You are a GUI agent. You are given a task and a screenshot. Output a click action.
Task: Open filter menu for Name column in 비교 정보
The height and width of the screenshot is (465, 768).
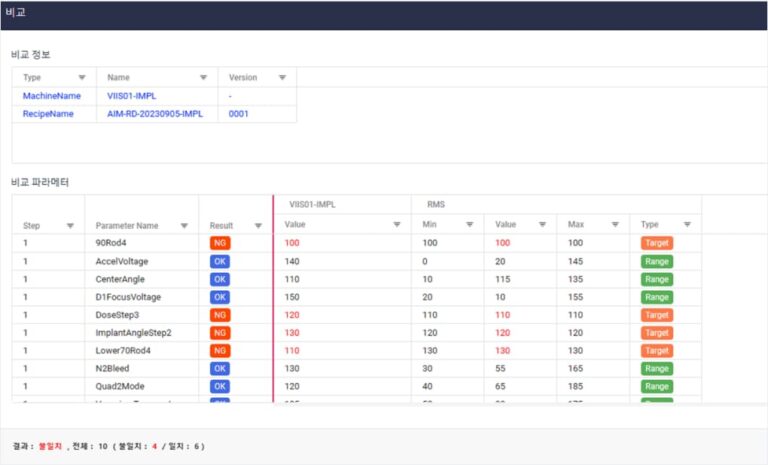pyautogui.click(x=204, y=77)
